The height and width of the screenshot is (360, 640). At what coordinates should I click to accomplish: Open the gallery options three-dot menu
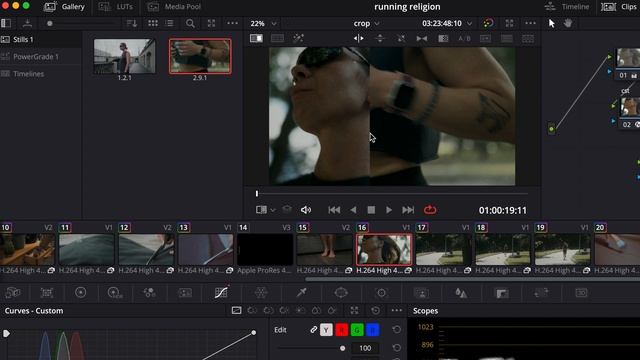[232, 23]
